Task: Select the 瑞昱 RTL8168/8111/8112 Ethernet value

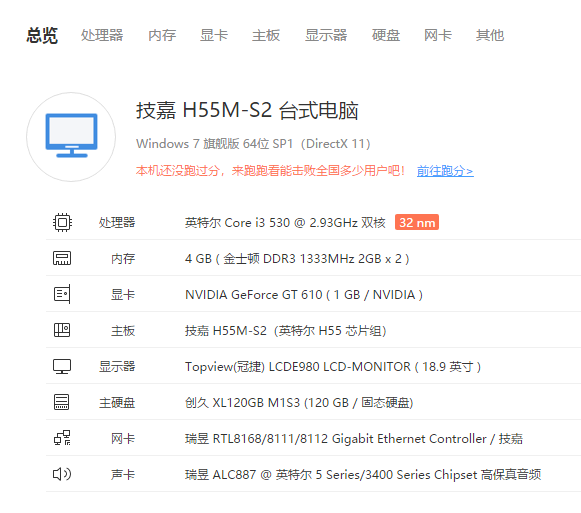Action: tap(354, 438)
